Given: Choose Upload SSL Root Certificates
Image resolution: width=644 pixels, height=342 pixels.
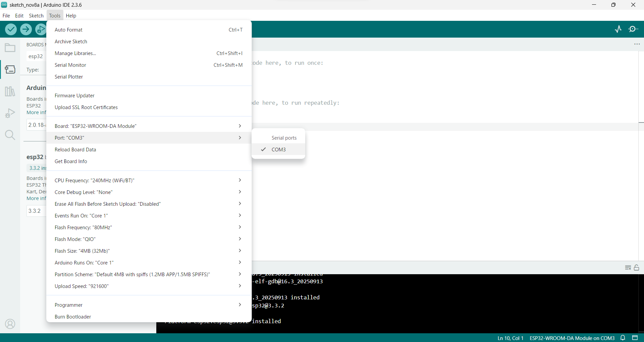Looking at the screenshot, I should (149, 107).
